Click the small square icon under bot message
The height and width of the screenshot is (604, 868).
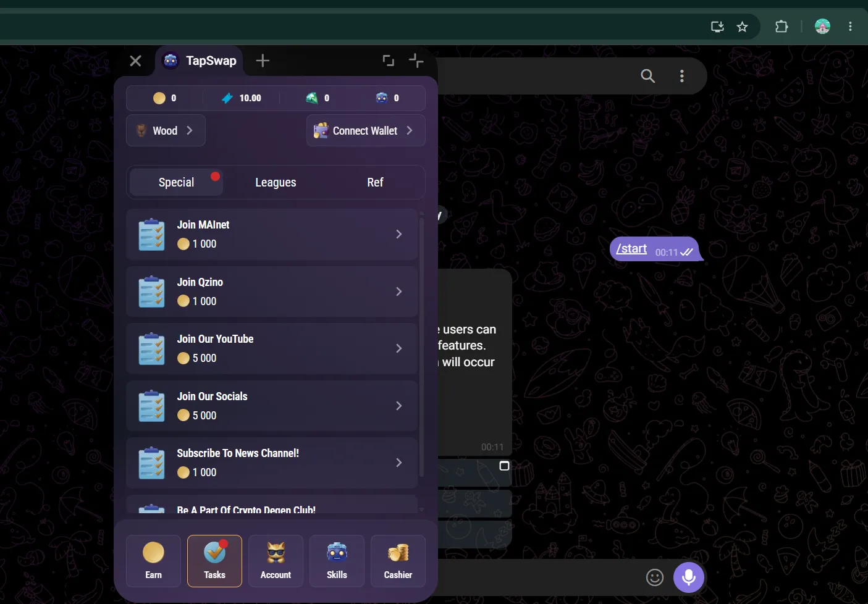point(504,466)
